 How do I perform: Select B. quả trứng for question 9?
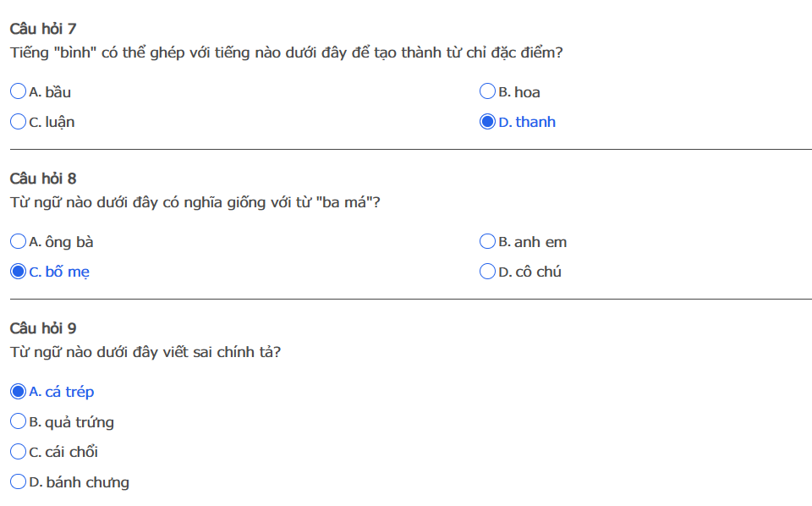tap(18, 421)
